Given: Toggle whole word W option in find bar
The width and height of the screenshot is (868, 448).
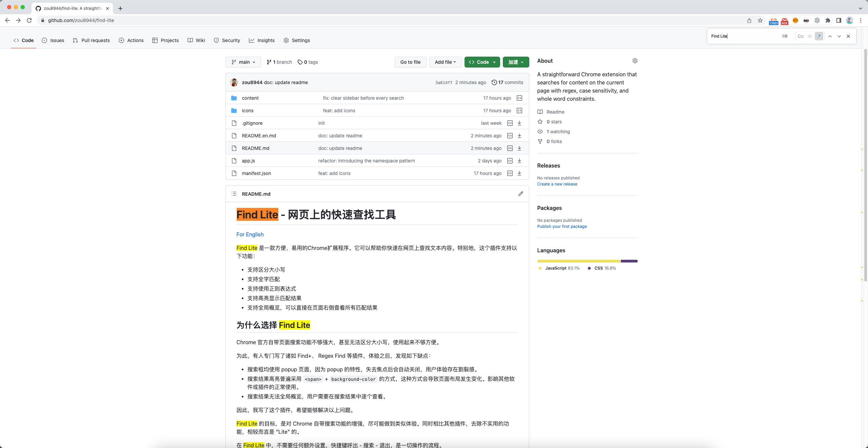Looking at the screenshot, I should [810, 36].
